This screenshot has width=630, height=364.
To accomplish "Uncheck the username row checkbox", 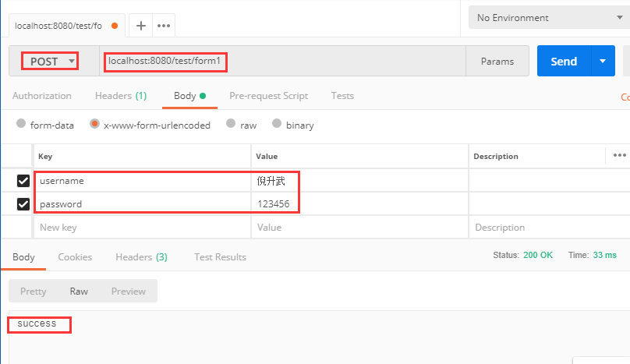I will coord(23,181).
